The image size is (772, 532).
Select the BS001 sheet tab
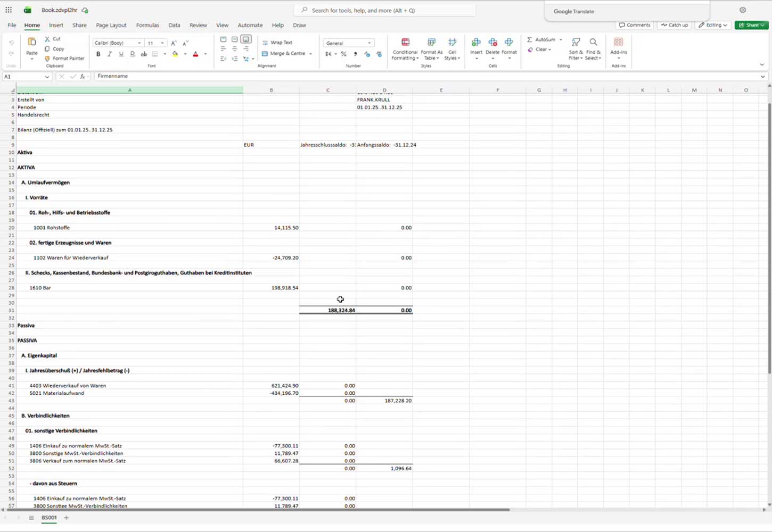pos(49,518)
